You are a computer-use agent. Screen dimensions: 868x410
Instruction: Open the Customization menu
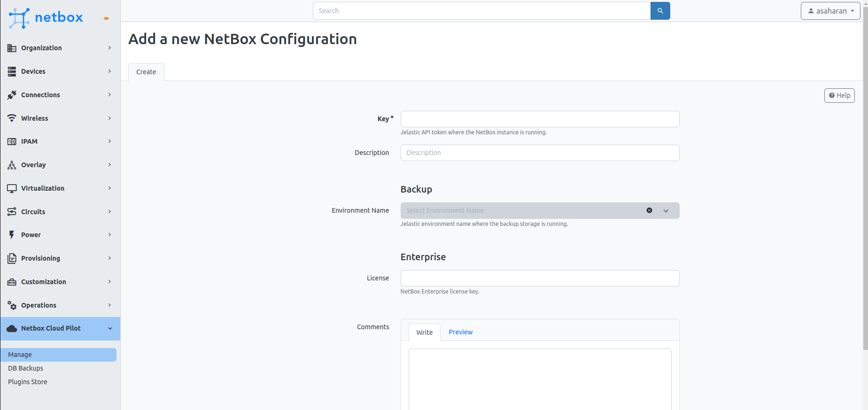coord(60,282)
